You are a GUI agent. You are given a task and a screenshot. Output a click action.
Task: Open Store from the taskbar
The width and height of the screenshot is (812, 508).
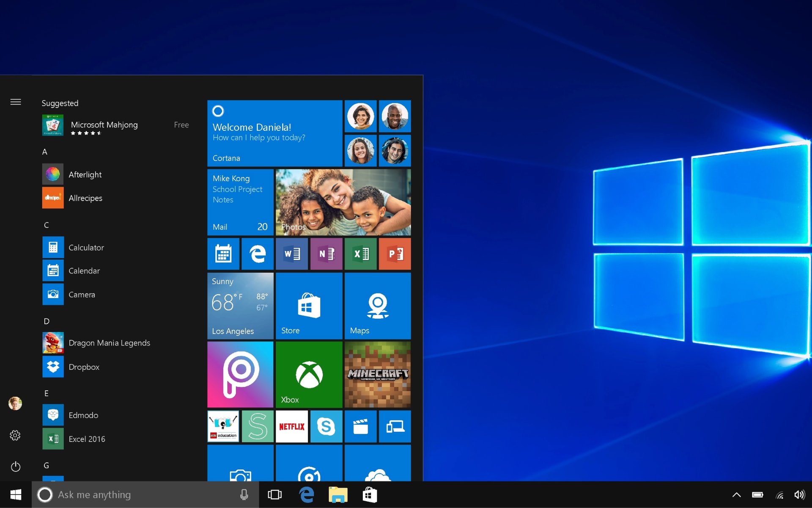tap(370, 494)
